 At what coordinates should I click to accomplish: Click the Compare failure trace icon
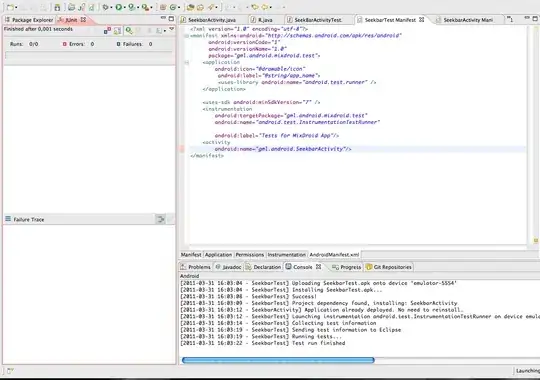[160, 219]
